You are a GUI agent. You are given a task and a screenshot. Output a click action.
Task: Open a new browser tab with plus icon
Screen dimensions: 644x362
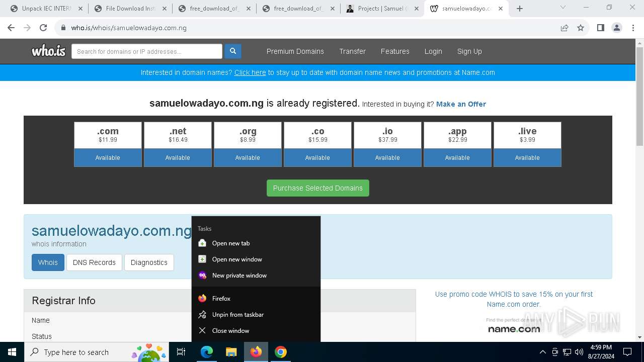tap(520, 9)
